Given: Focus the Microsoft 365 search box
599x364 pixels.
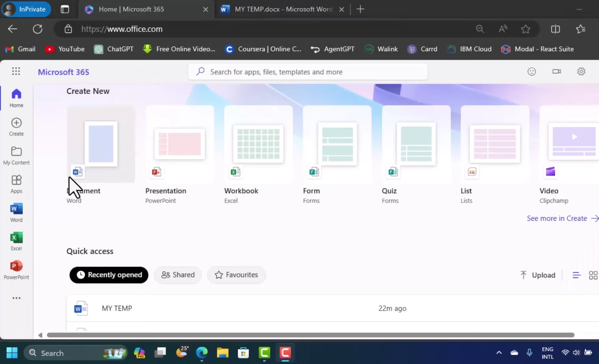Looking at the screenshot, I should 308,72.
